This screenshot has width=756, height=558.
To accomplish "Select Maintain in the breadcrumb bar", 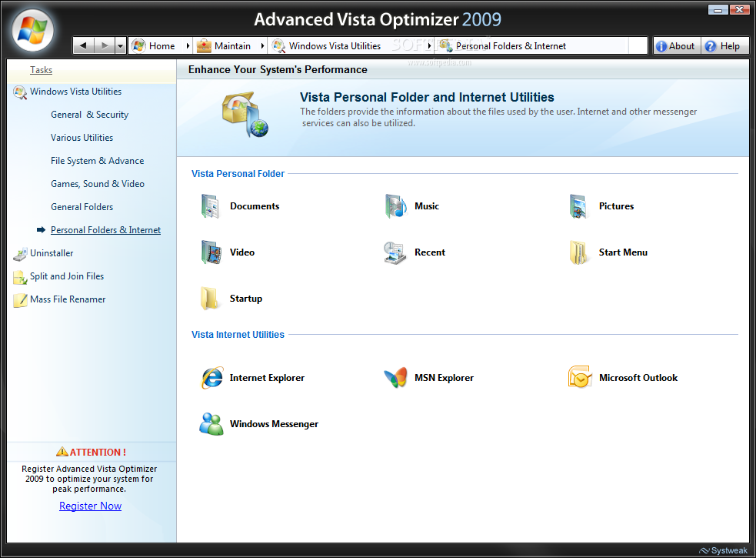I will (232, 46).
